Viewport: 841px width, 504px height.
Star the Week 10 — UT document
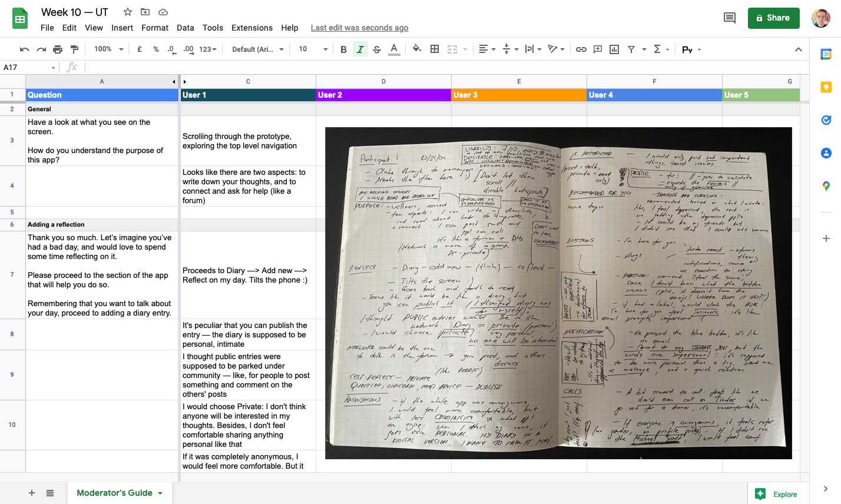tap(127, 12)
